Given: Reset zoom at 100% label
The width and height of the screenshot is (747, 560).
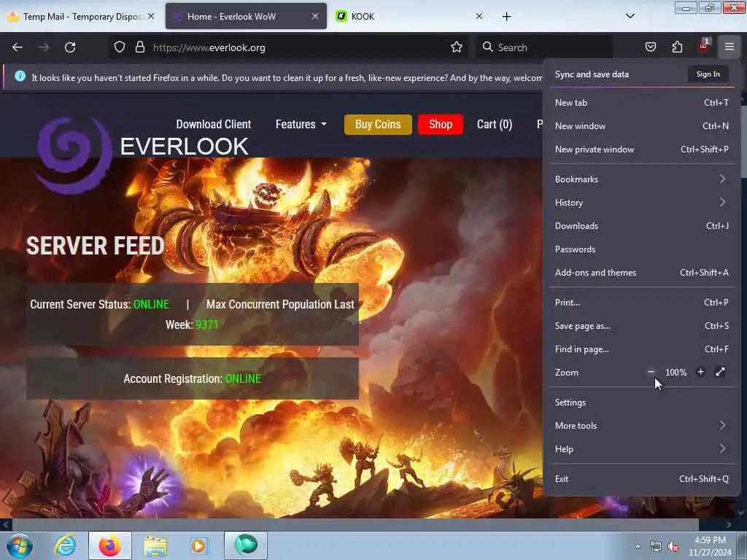Looking at the screenshot, I should (x=676, y=373).
